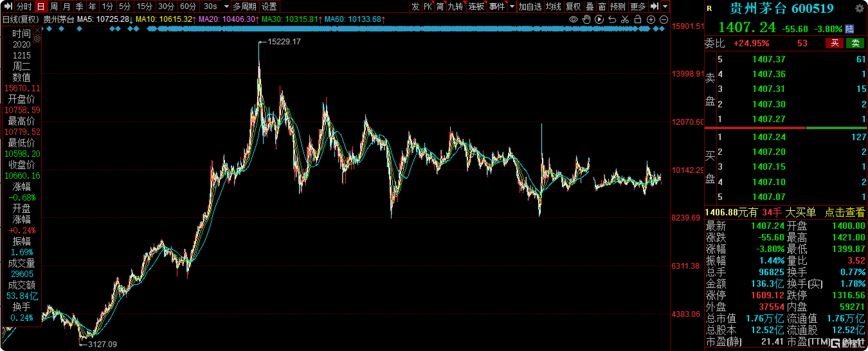Expand the top-right toolbar dropdown arrow

point(665,6)
